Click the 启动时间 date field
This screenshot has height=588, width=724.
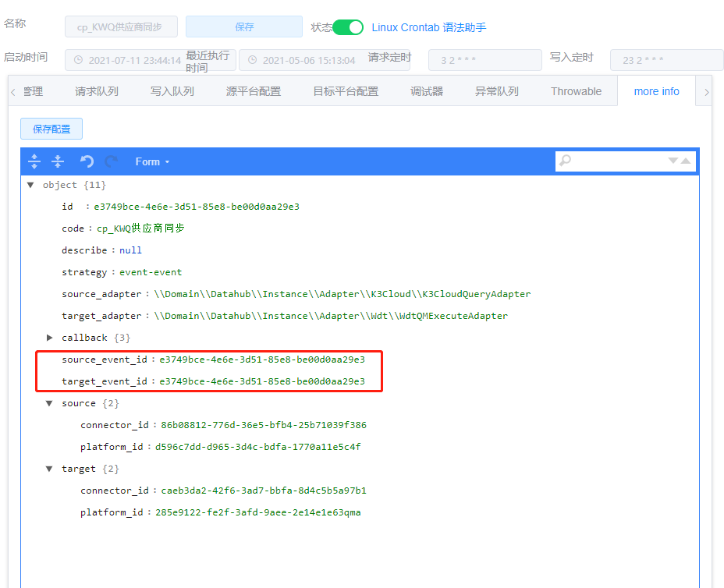click(151, 60)
